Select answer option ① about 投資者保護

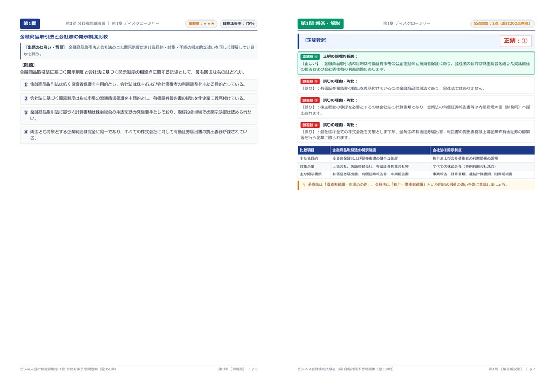(138, 85)
